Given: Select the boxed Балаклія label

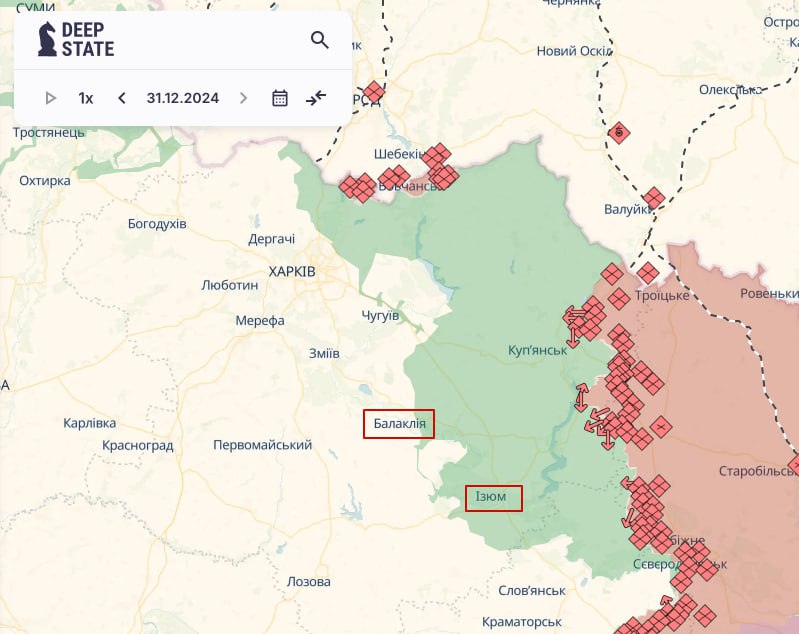Looking at the screenshot, I should point(399,424).
